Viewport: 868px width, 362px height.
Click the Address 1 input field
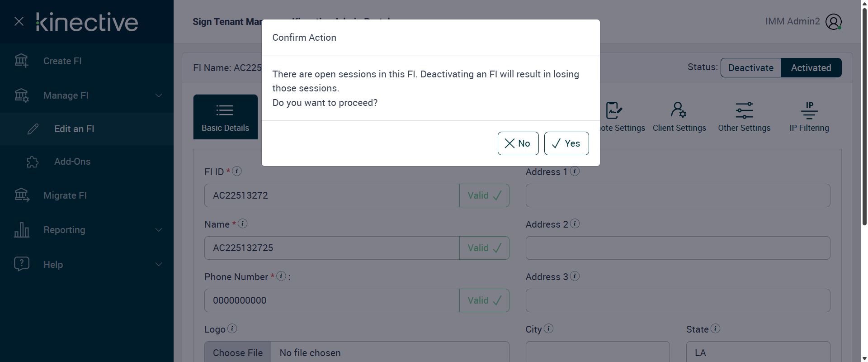677,195
